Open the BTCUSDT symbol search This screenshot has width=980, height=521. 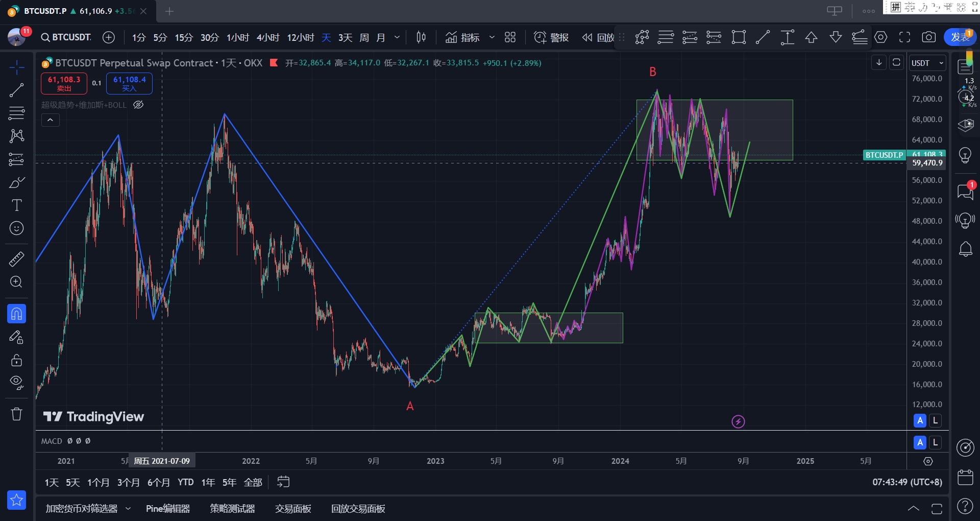(x=66, y=37)
